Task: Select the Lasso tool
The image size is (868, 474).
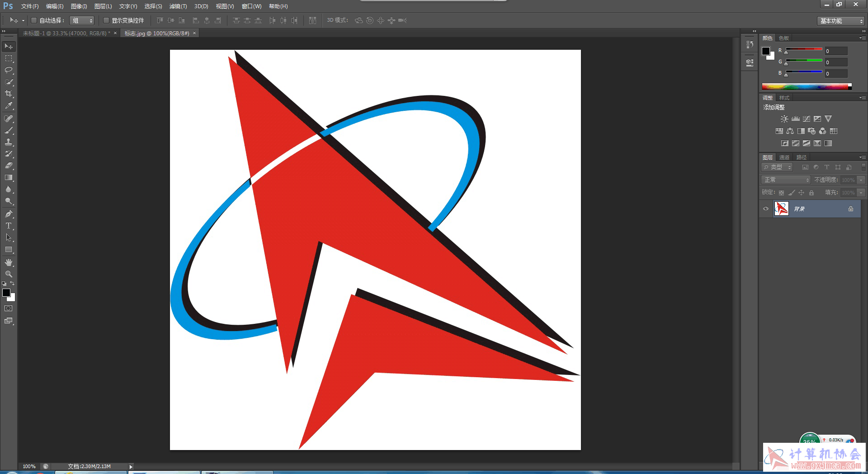Action: click(9, 70)
